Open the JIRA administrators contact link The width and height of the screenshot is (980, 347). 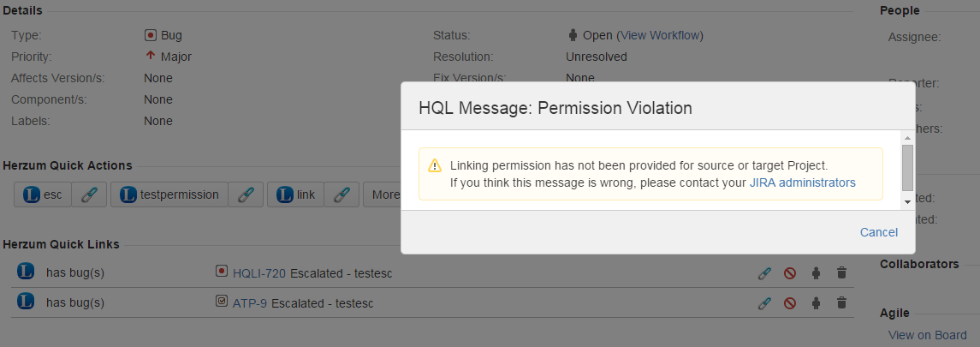pos(802,182)
